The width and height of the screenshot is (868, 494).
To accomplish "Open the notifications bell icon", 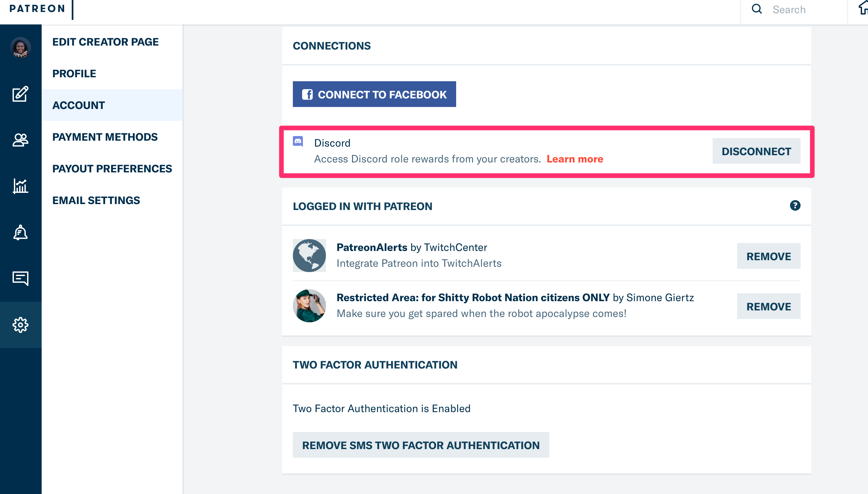I will 20,232.
